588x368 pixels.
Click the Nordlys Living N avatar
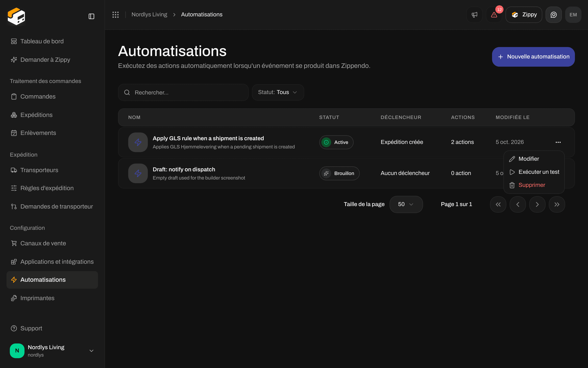point(17,350)
